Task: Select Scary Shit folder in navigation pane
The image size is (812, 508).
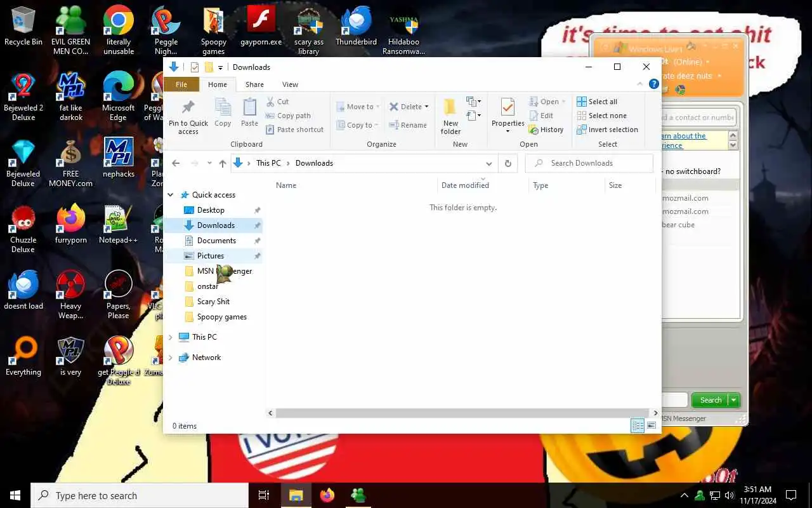Action: point(213,302)
